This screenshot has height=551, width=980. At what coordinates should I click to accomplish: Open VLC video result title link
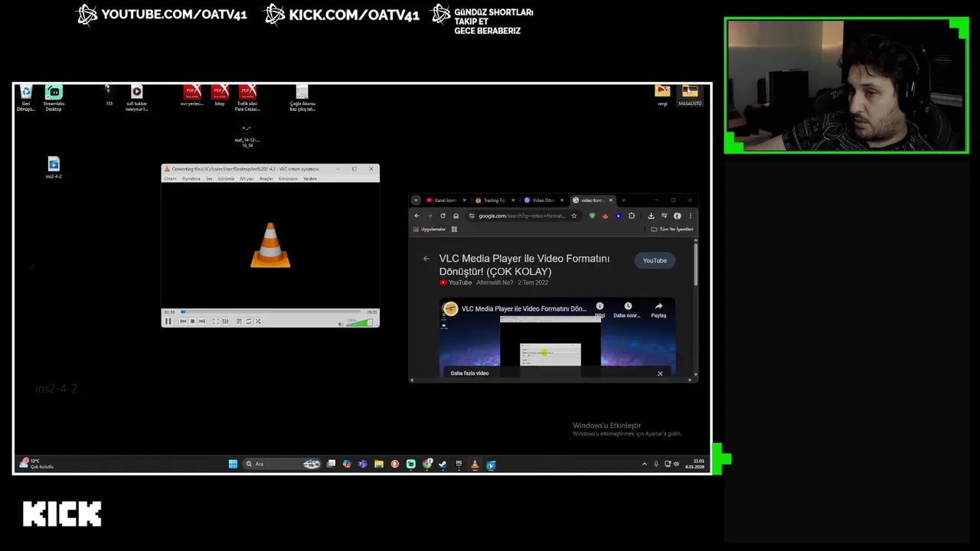pyautogui.click(x=524, y=265)
